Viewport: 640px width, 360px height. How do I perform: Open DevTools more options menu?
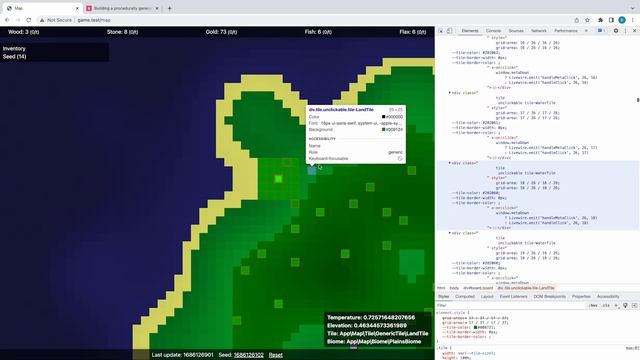(x=625, y=31)
